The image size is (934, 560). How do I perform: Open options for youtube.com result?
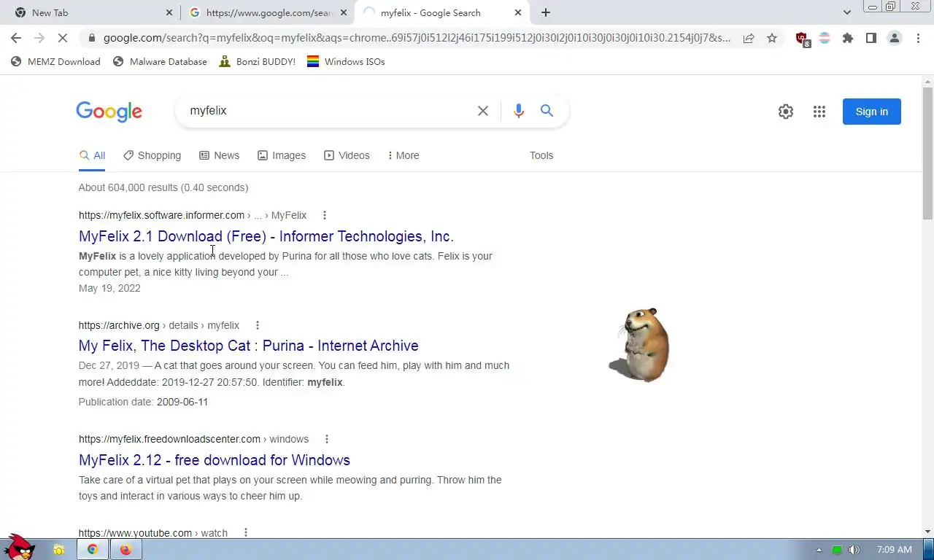246,533
